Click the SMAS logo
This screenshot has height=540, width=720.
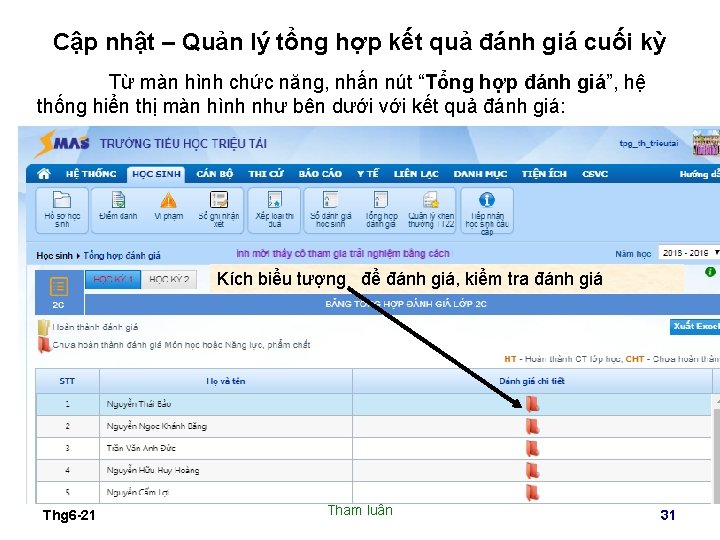pyautogui.click(x=64, y=143)
